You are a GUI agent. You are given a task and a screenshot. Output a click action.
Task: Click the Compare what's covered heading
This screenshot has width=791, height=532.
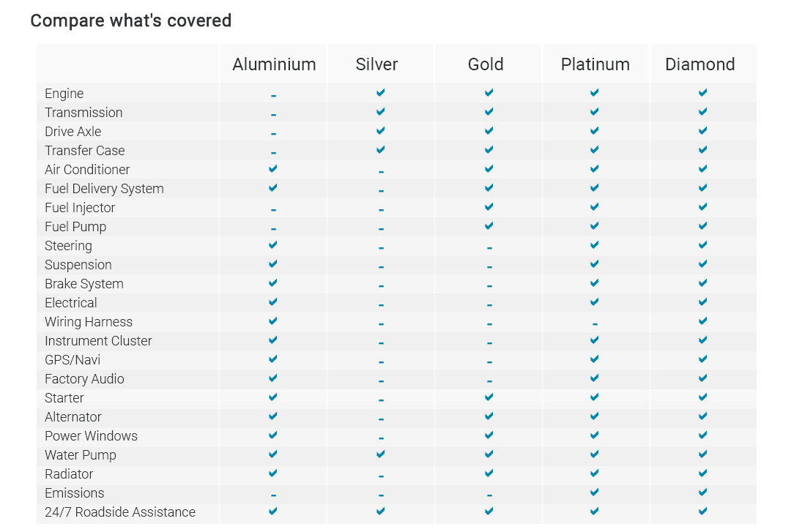pyautogui.click(x=130, y=20)
